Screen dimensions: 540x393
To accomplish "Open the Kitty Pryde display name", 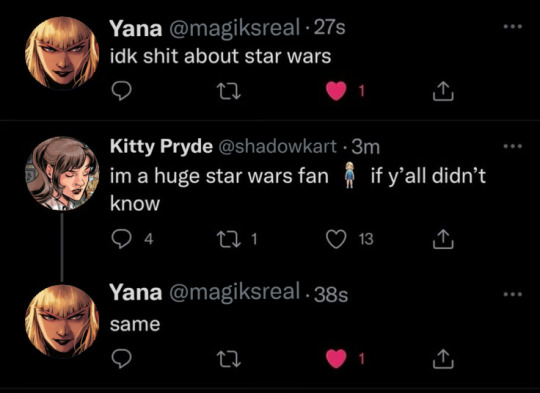I will point(161,147).
